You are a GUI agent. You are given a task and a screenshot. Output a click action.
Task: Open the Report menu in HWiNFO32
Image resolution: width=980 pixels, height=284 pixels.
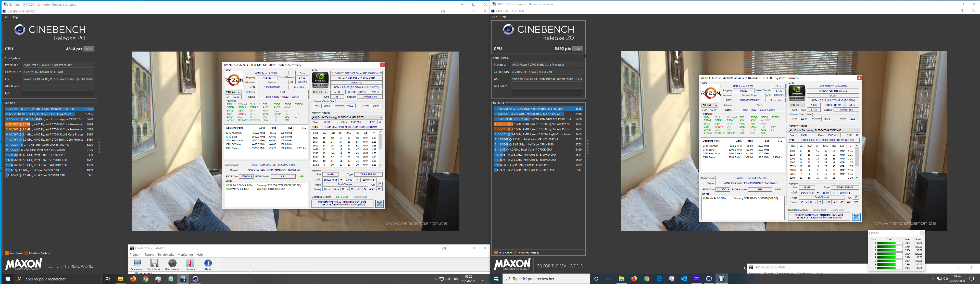(149, 255)
